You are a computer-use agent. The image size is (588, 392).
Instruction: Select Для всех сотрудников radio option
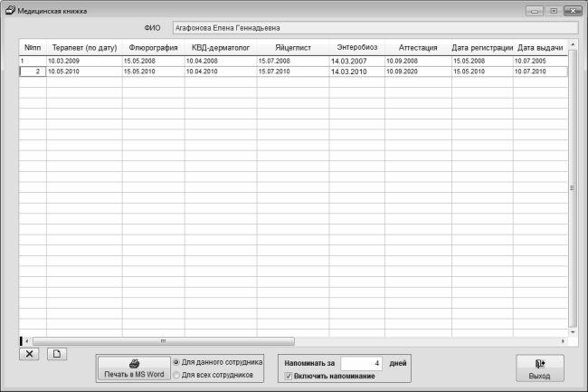(176, 374)
